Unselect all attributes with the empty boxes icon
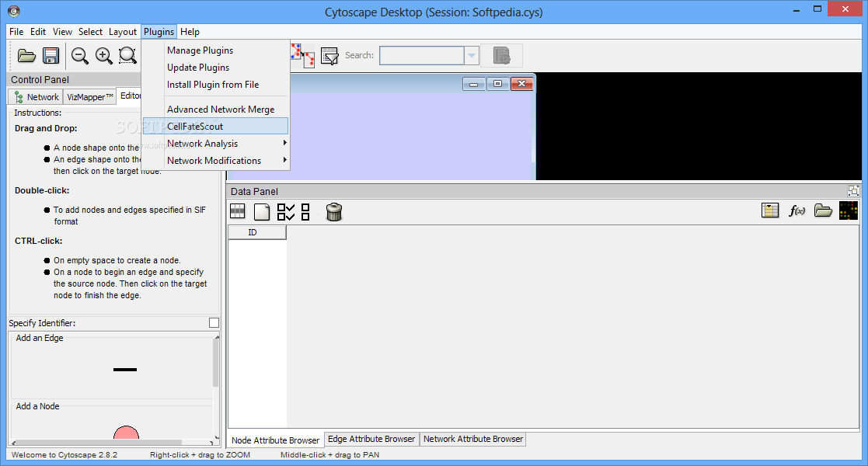Image resolution: width=868 pixels, height=466 pixels. click(x=305, y=211)
